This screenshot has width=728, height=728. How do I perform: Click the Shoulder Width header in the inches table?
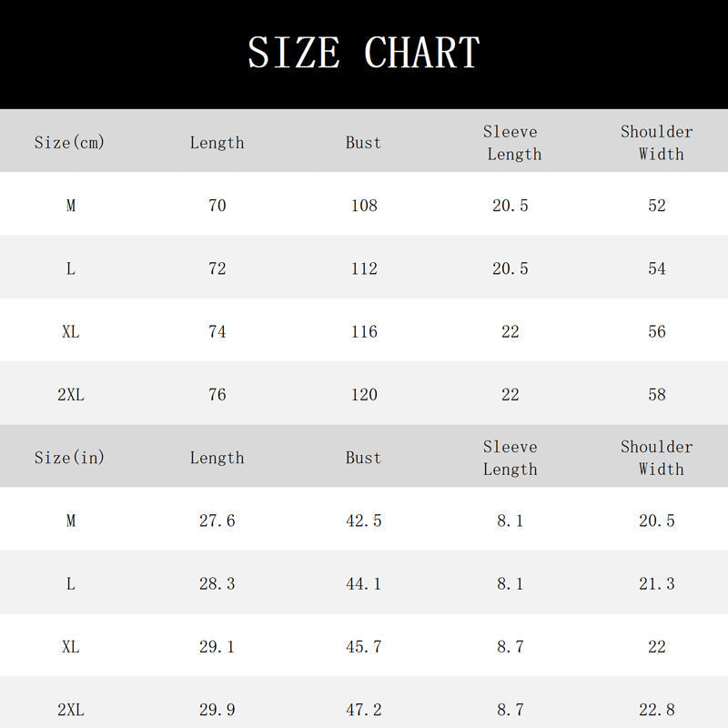pos(657,458)
